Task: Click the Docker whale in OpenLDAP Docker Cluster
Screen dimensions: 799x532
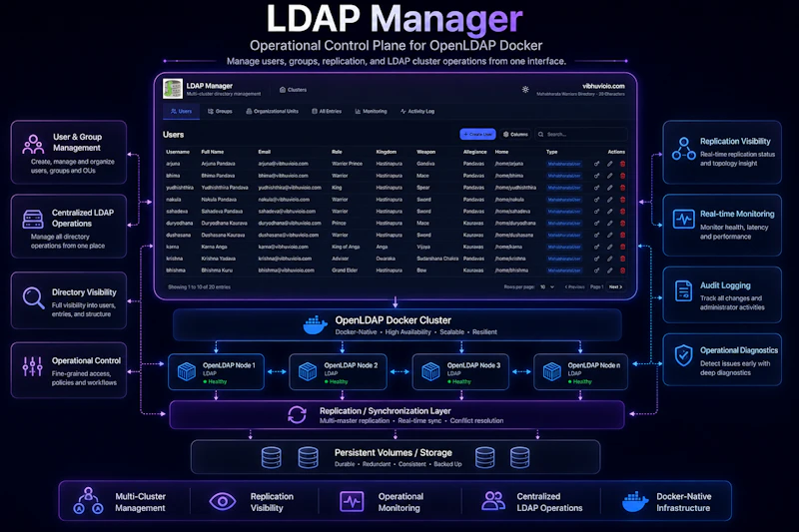Action: point(315,324)
